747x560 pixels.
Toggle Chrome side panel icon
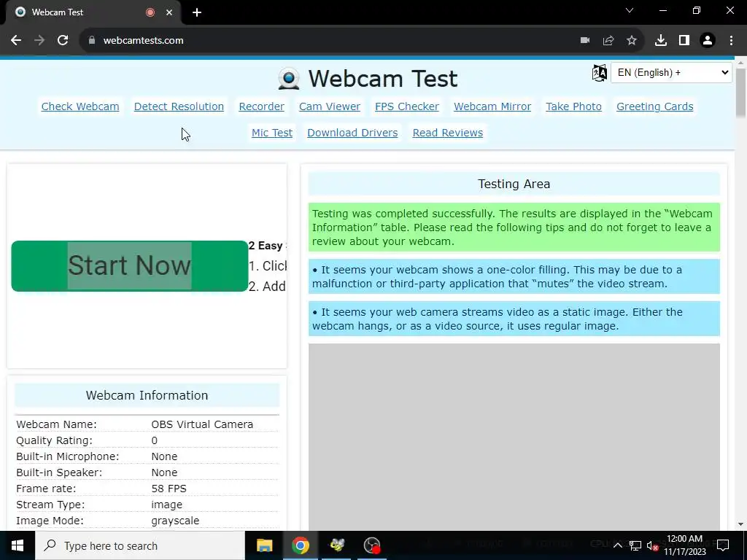point(684,41)
